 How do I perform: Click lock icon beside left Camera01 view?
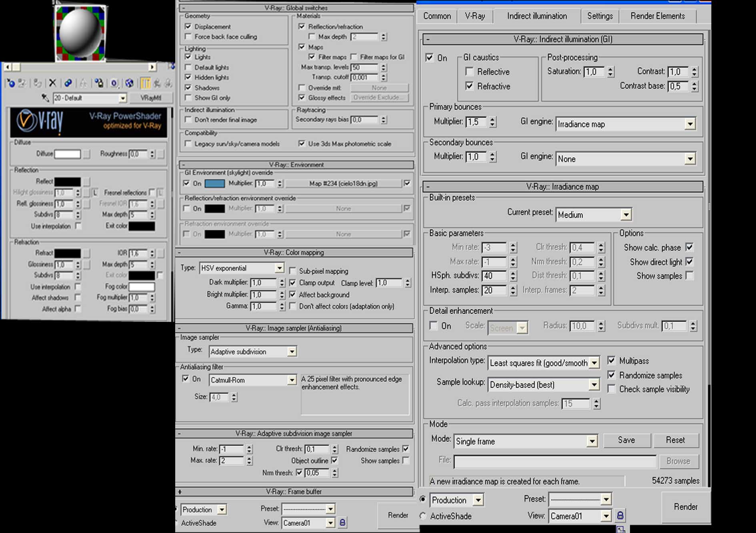click(342, 522)
